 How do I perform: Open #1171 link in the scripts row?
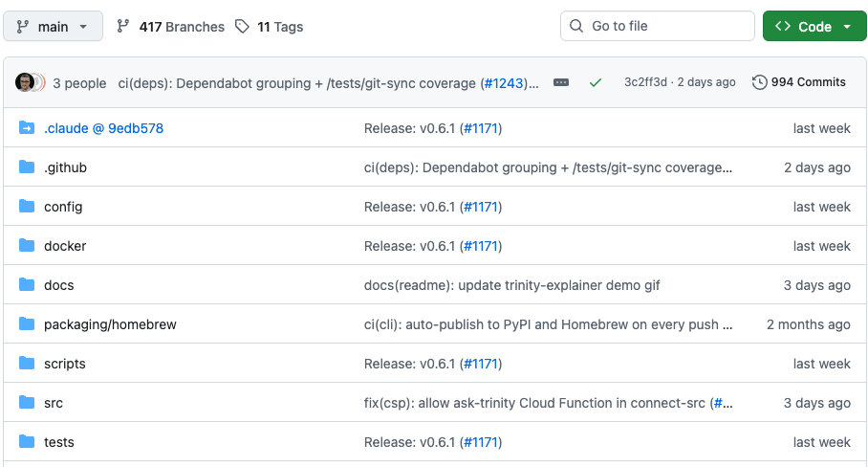point(481,364)
